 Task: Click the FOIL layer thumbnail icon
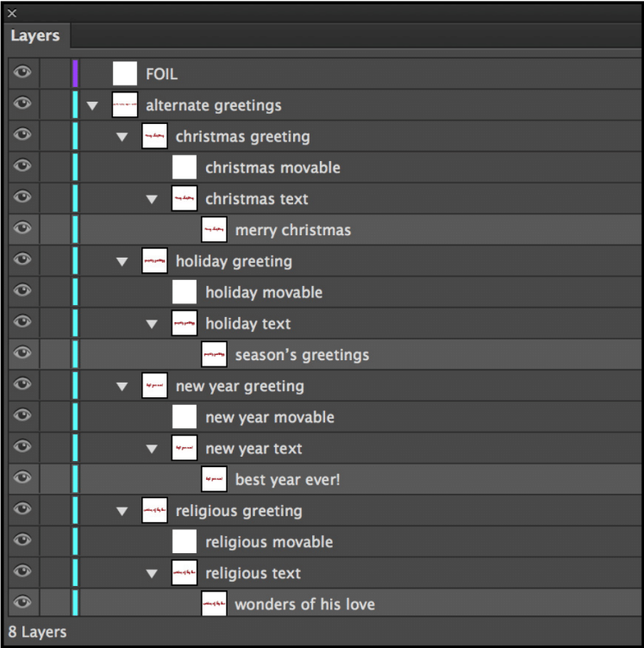[x=125, y=74]
